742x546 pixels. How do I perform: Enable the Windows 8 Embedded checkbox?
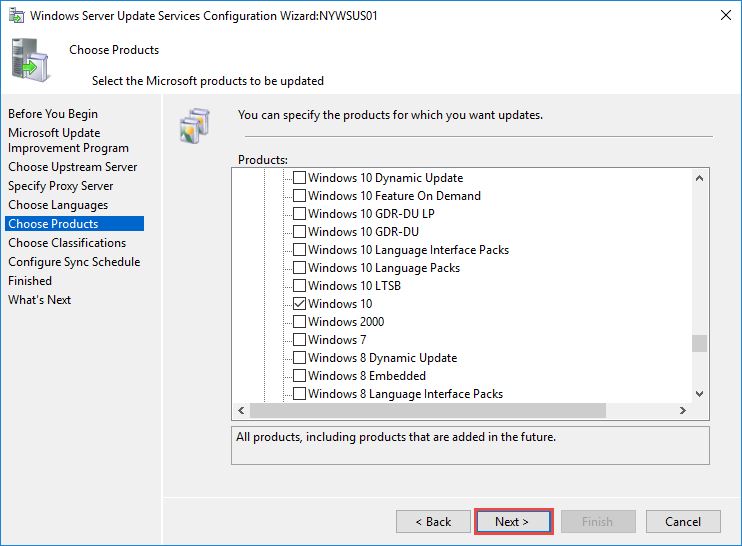coord(299,376)
